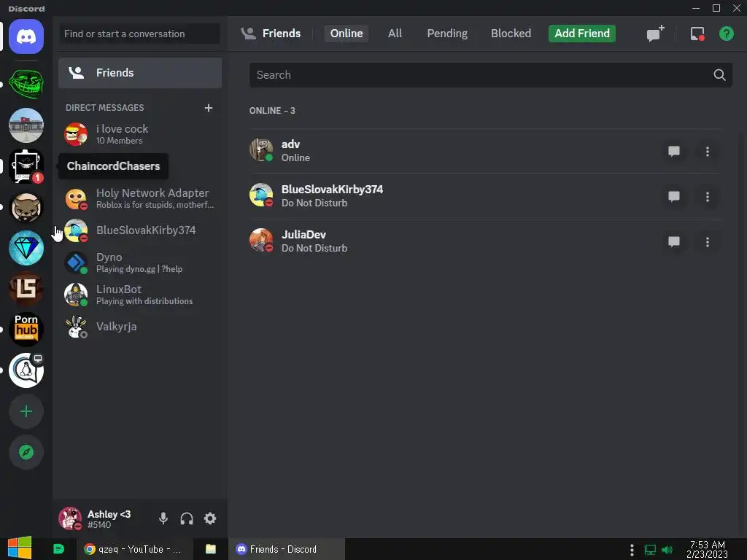Open New Group DM icon in header
This screenshot has width=747, height=560.
tap(655, 34)
